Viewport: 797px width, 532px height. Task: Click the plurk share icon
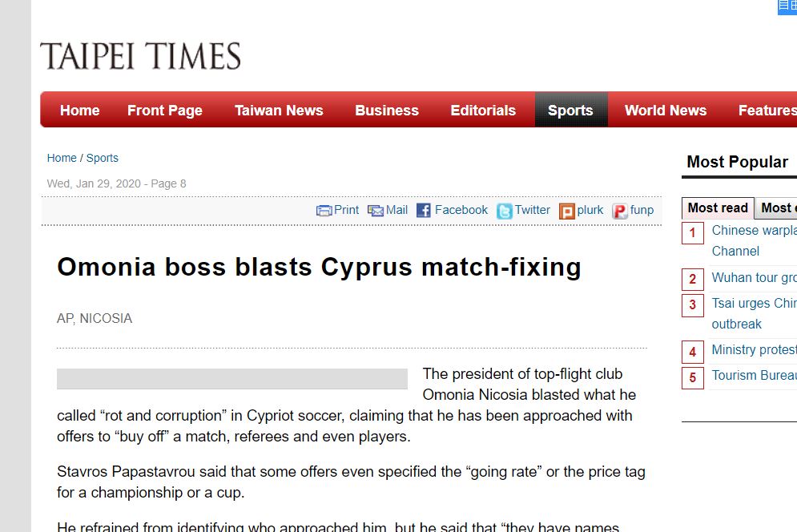[x=567, y=211]
